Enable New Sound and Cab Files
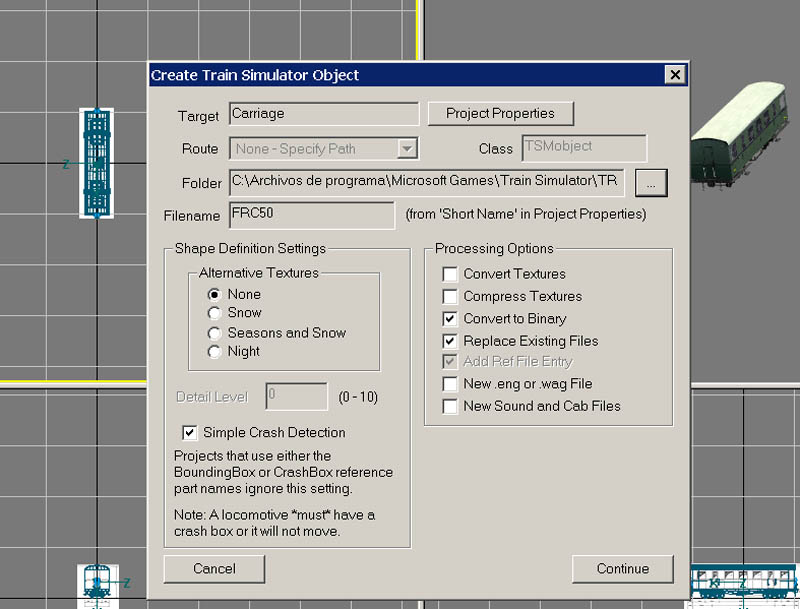 pyautogui.click(x=451, y=406)
